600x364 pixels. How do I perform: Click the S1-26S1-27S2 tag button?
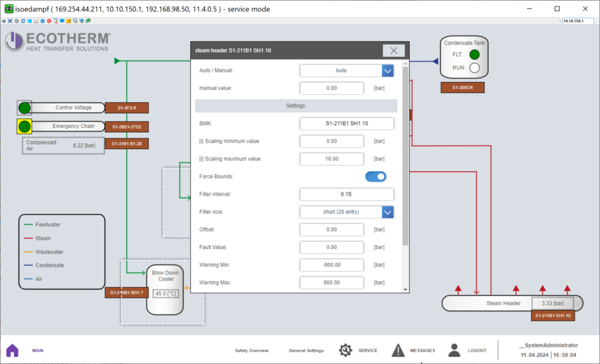tap(126, 127)
